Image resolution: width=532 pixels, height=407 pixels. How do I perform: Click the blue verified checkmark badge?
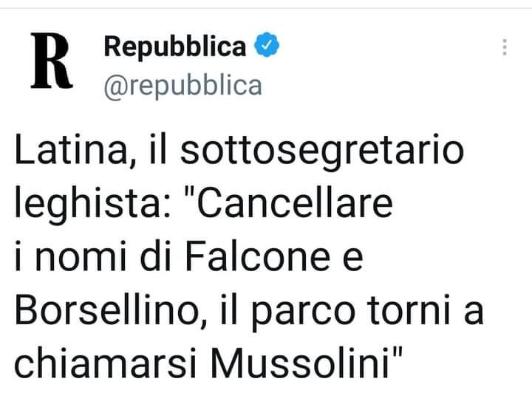pyautogui.click(x=267, y=44)
